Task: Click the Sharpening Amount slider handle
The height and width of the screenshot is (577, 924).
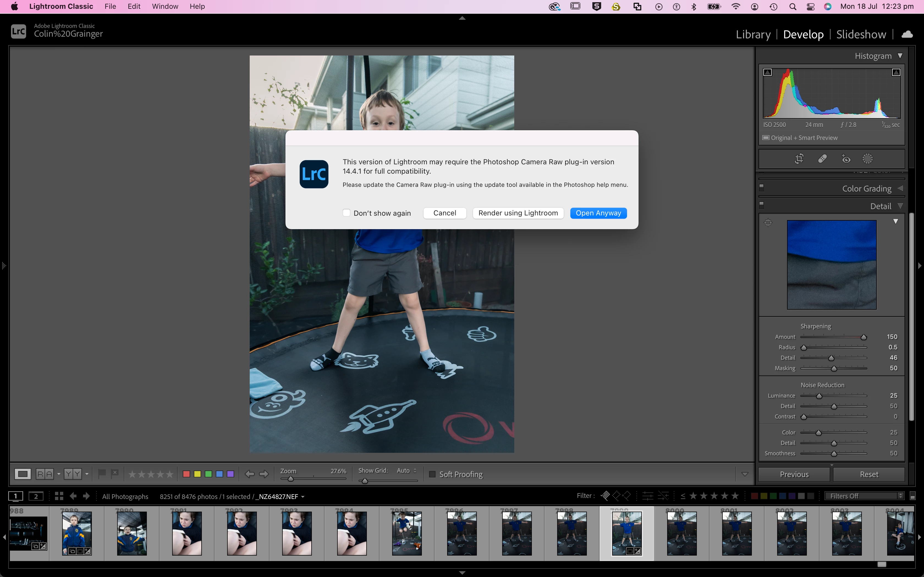Action: (x=863, y=337)
